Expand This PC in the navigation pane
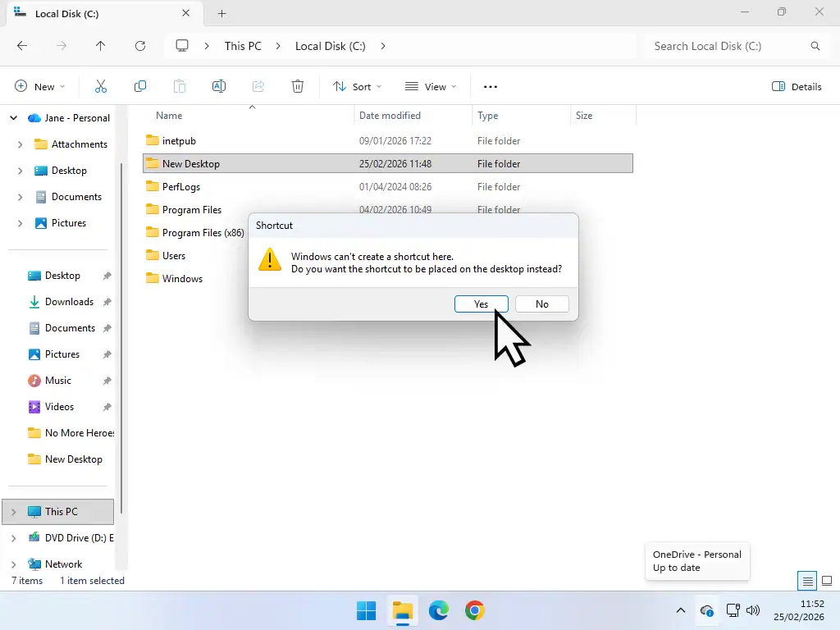The width and height of the screenshot is (840, 630). (x=15, y=511)
